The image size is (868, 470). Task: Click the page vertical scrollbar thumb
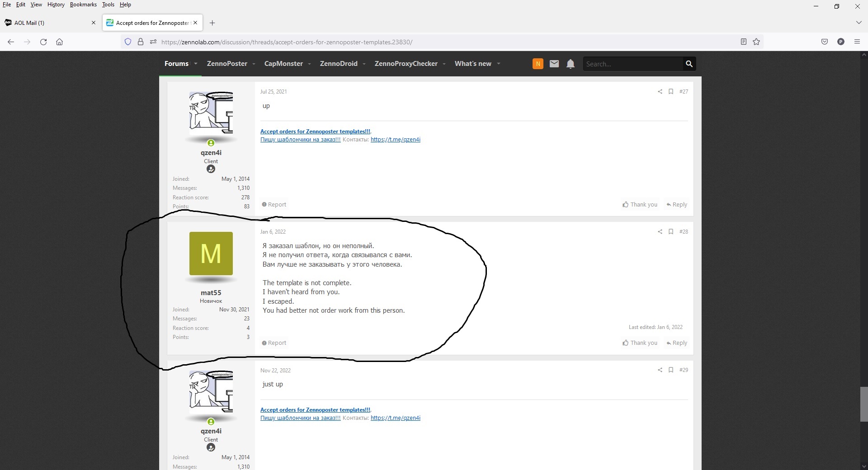864,404
